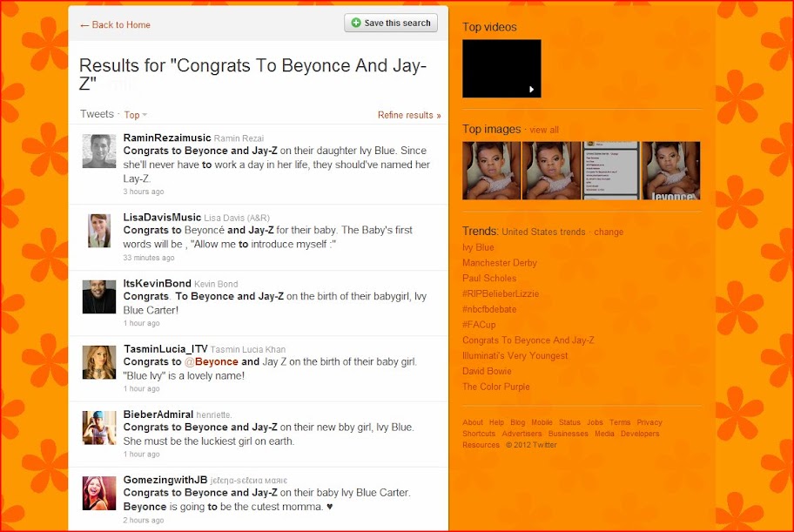The image size is (794, 532).
Task: Click the Status footer link
Action: (569, 422)
